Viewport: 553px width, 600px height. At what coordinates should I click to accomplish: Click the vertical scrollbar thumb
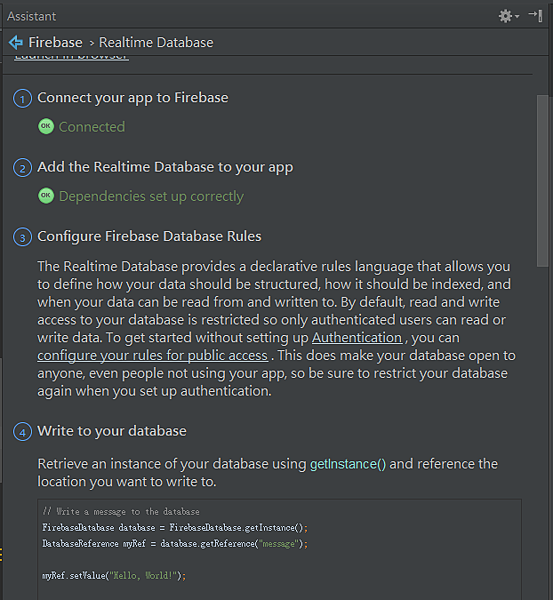543,181
